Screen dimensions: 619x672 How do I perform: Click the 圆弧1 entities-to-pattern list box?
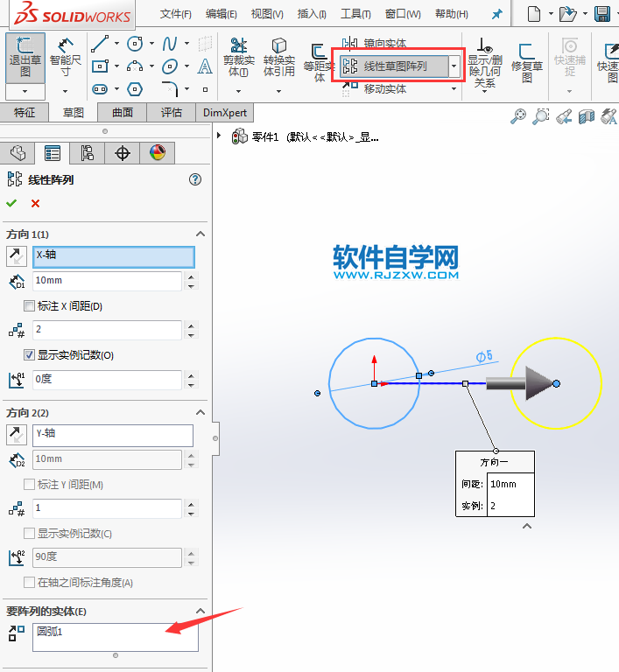coord(116,637)
